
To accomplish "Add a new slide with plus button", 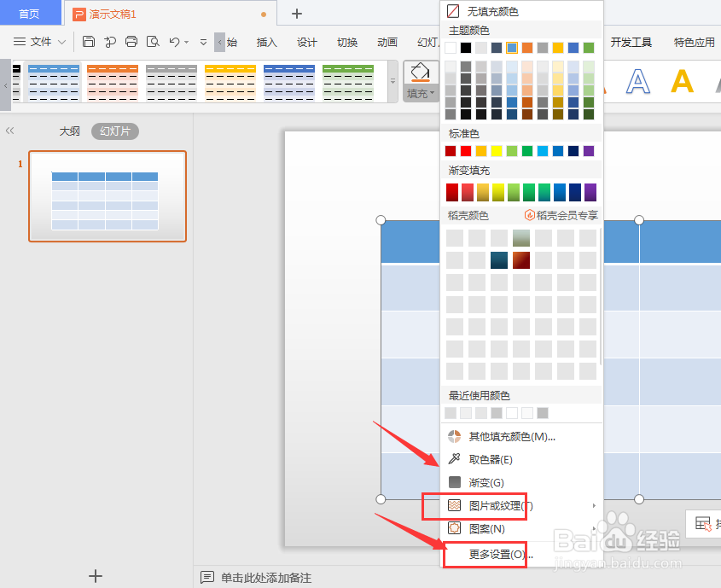I will point(96,576).
